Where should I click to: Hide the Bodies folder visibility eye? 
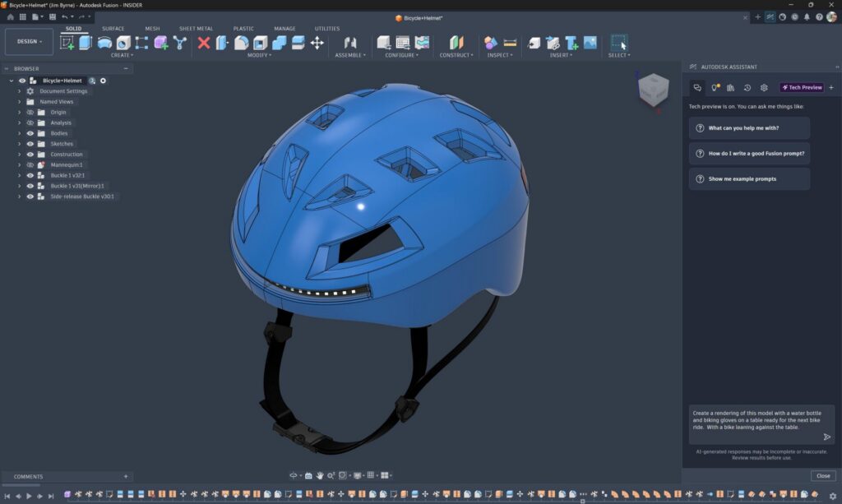click(x=30, y=133)
